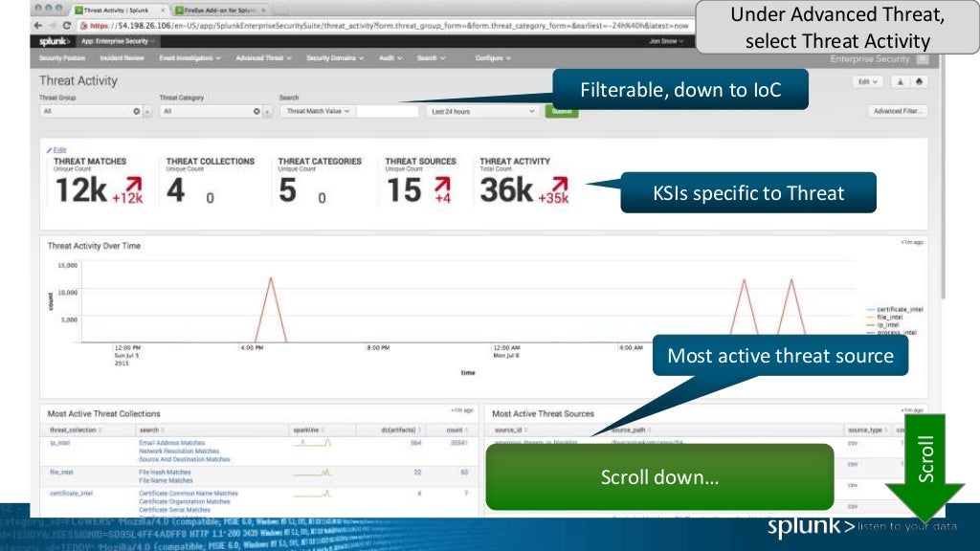Open the App: Enterprise Security dropdown
980x551 pixels.
coord(118,41)
